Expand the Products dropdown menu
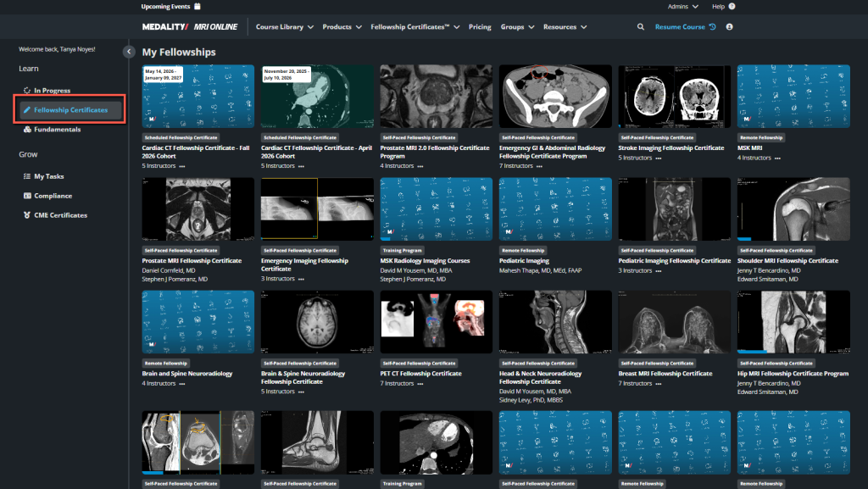 pyautogui.click(x=342, y=26)
